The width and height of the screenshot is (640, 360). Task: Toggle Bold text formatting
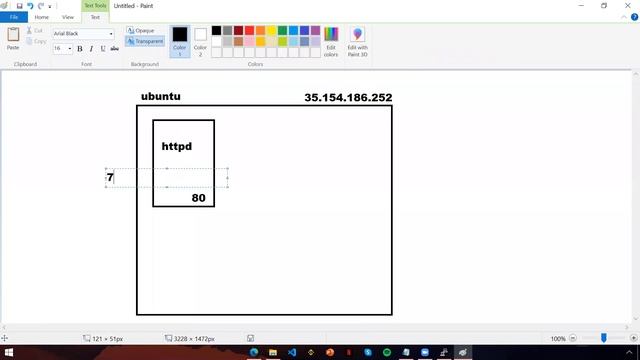[80, 49]
